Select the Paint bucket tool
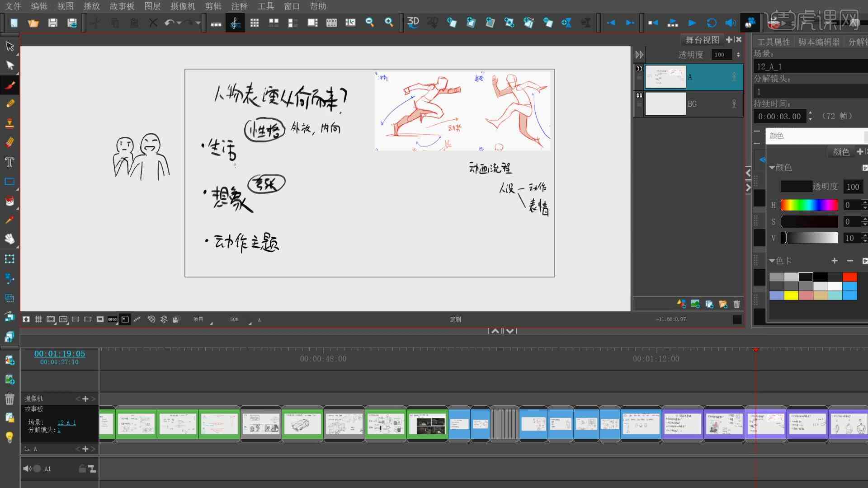This screenshot has height=488, width=868. pos(9,201)
